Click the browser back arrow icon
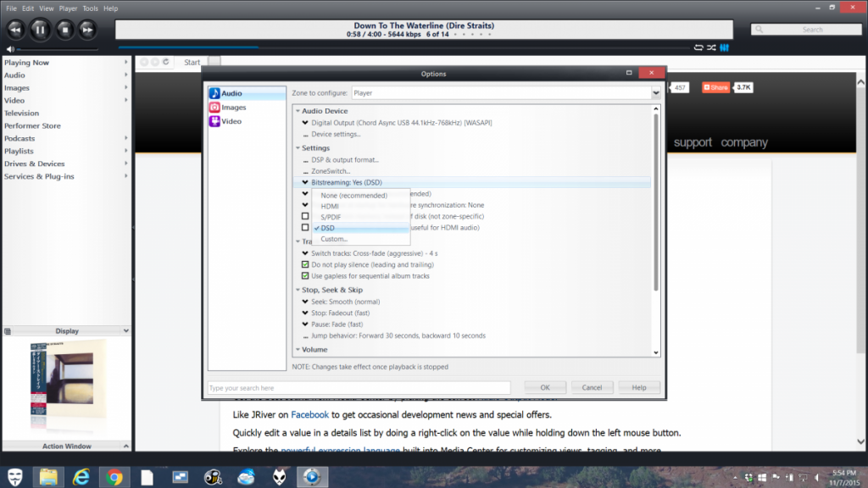This screenshot has height=488, width=868. [144, 62]
